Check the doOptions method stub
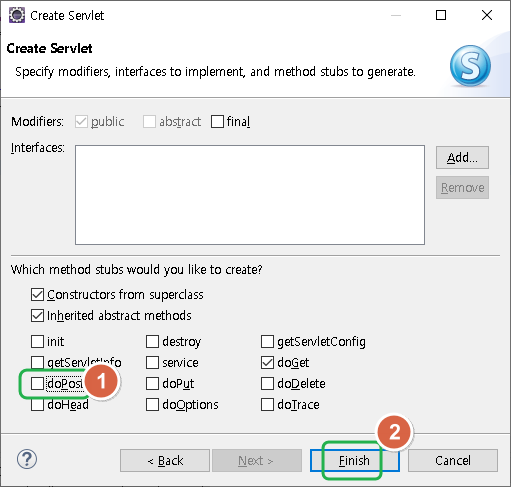Image resolution: width=511 pixels, height=487 pixels. [x=152, y=404]
